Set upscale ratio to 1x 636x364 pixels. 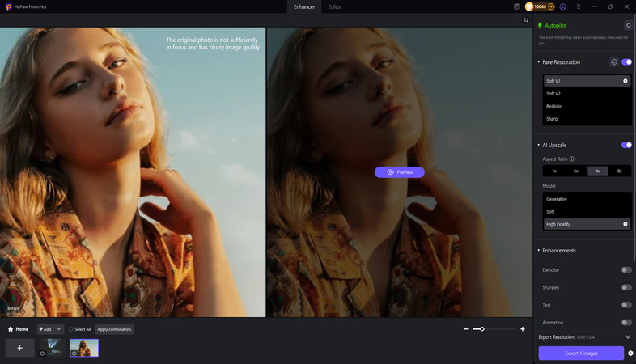(x=554, y=171)
